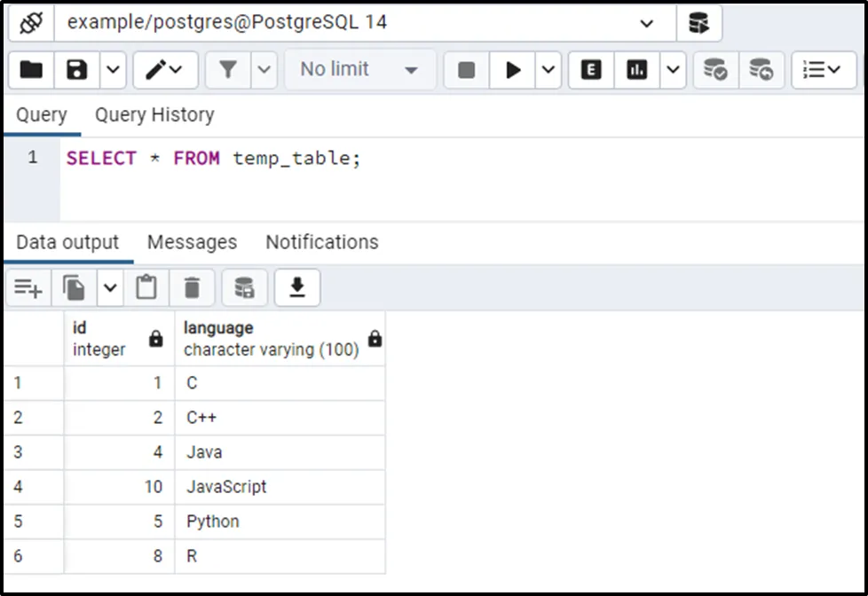Expand the execute options dropdown arrow
The height and width of the screenshot is (596, 868).
[x=548, y=70]
